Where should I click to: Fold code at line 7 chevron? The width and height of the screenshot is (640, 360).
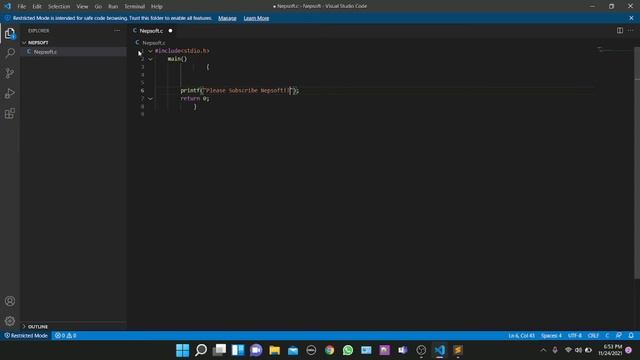tap(150, 98)
